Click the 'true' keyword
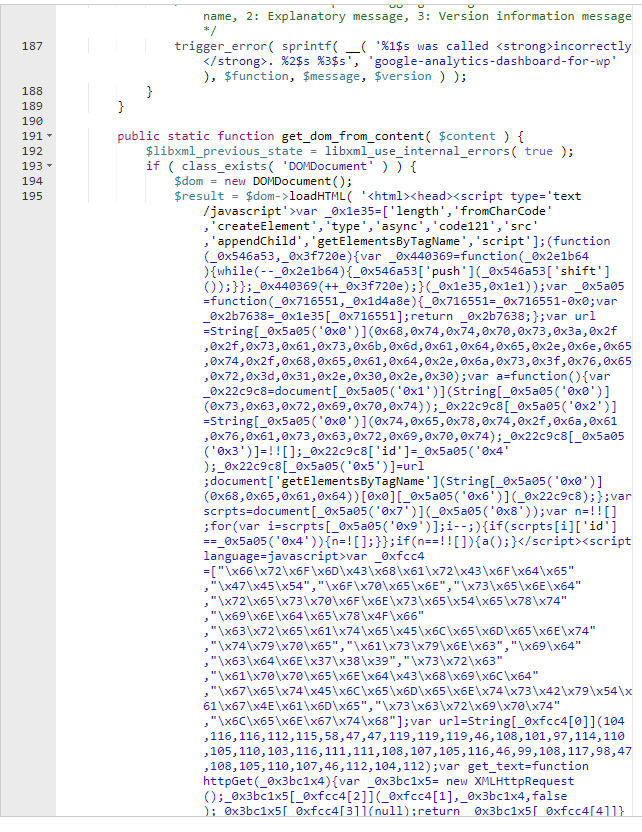The height and width of the screenshot is (832, 642). (x=539, y=151)
